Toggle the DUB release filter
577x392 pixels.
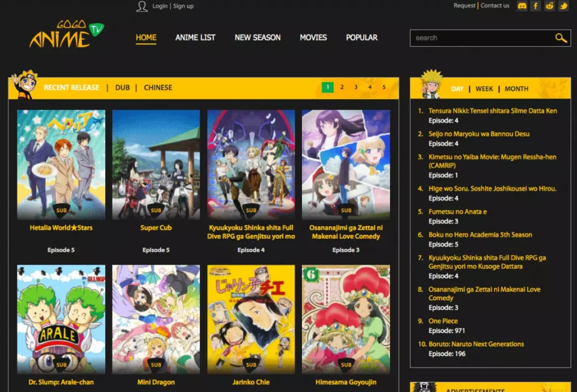pos(121,87)
